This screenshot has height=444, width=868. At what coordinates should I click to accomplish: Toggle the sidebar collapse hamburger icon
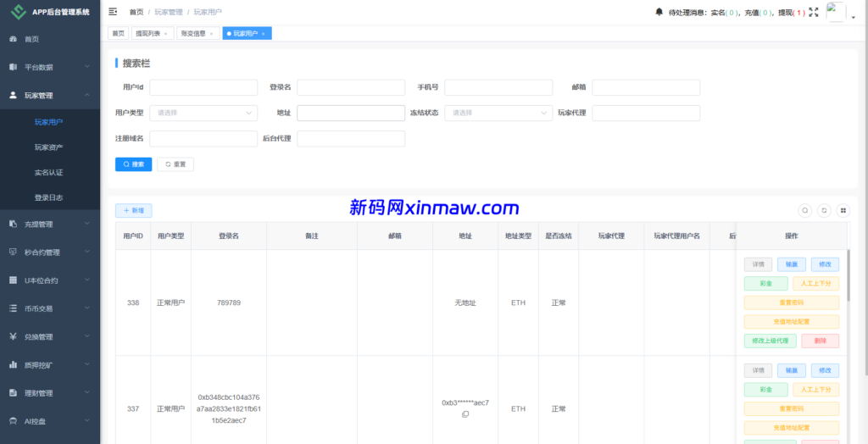[x=113, y=12]
